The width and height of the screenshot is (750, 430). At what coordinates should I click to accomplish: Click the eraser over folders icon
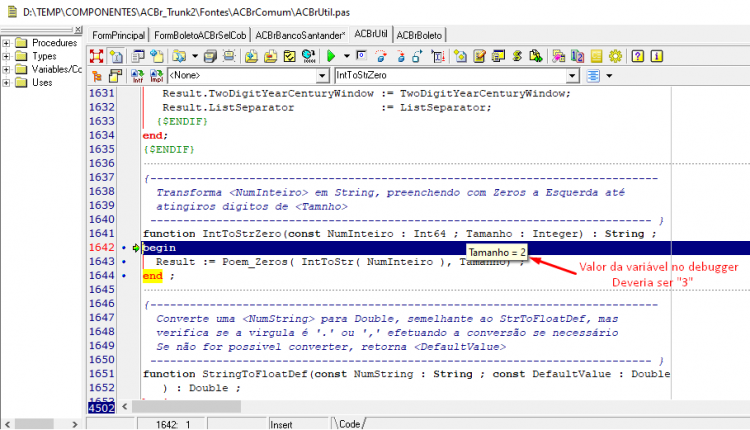558,56
